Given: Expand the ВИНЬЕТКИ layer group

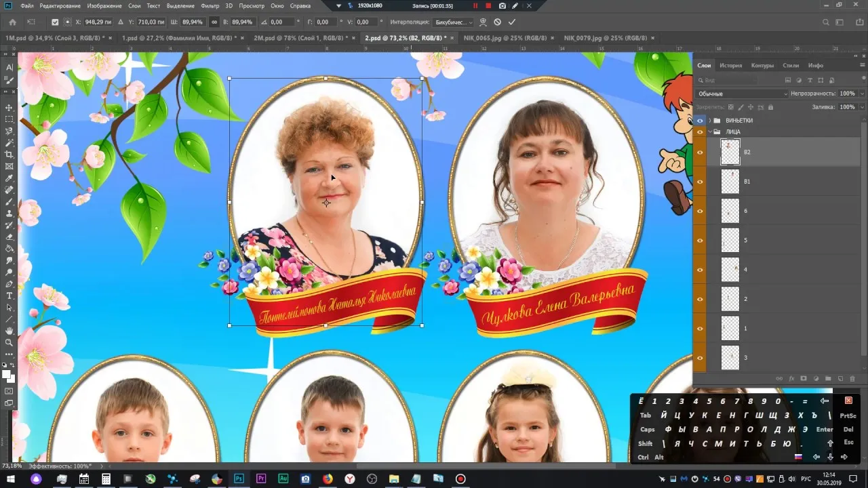Looking at the screenshot, I should (x=710, y=121).
